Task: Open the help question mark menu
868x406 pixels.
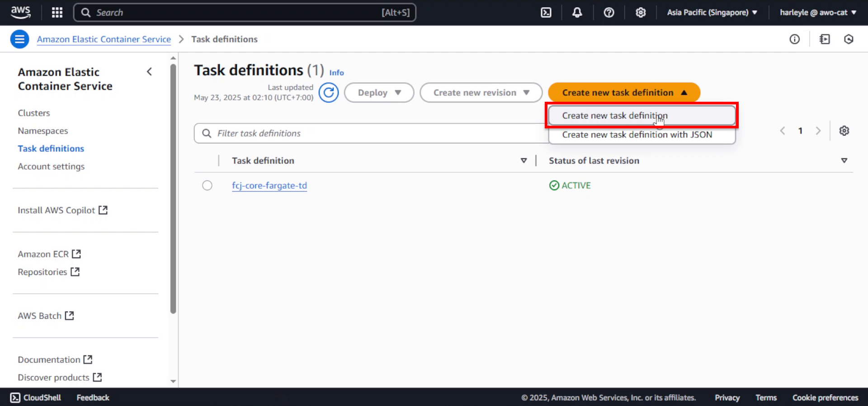Action: [x=609, y=13]
